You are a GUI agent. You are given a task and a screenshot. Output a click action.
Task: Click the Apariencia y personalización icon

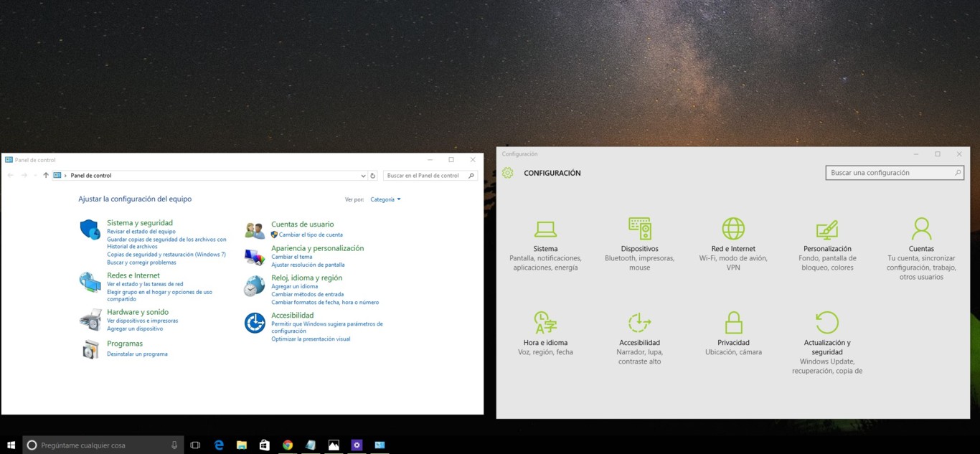(255, 256)
